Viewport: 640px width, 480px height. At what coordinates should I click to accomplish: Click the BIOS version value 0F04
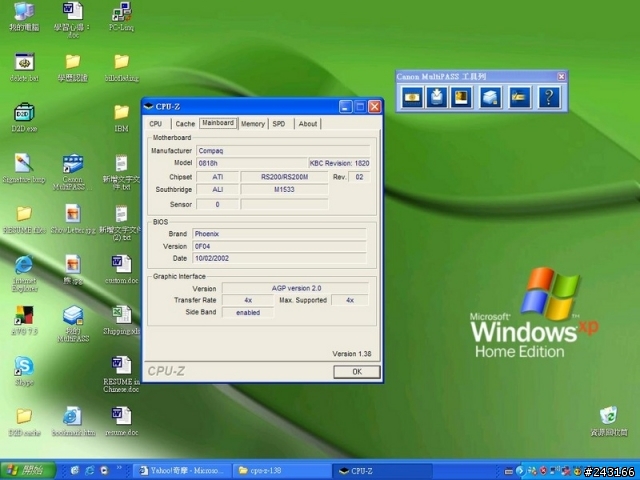tap(279, 246)
